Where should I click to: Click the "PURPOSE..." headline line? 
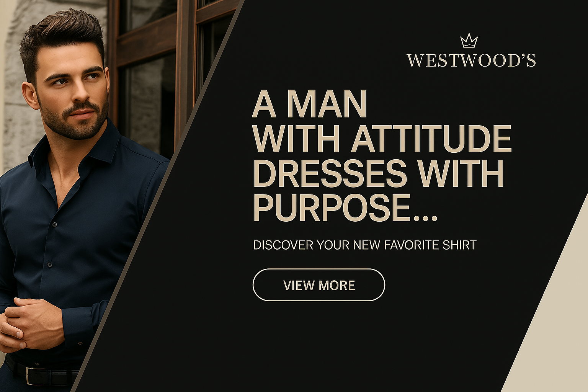[345, 208]
